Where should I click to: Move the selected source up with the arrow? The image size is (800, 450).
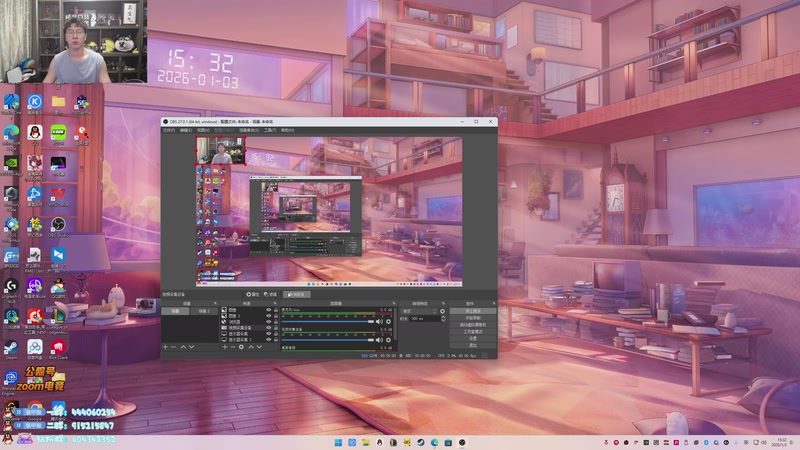click(x=251, y=347)
